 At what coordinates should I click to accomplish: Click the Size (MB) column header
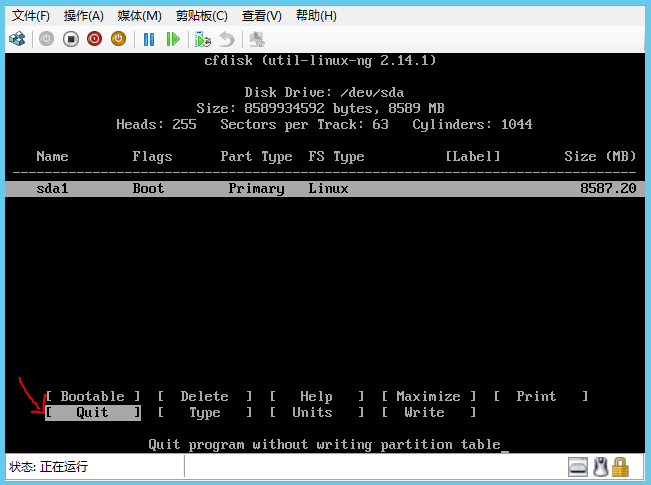pos(600,157)
